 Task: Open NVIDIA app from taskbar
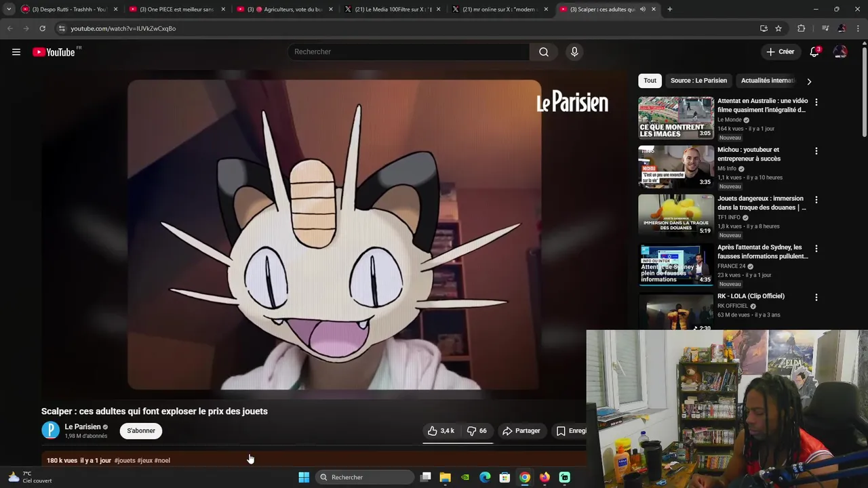(x=465, y=477)
